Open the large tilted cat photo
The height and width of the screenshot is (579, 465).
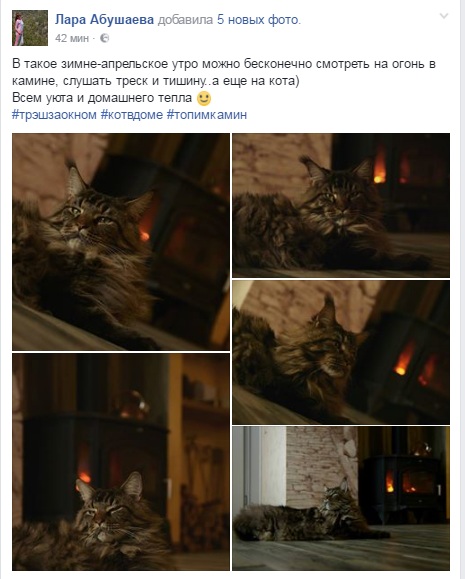point(121,242)
